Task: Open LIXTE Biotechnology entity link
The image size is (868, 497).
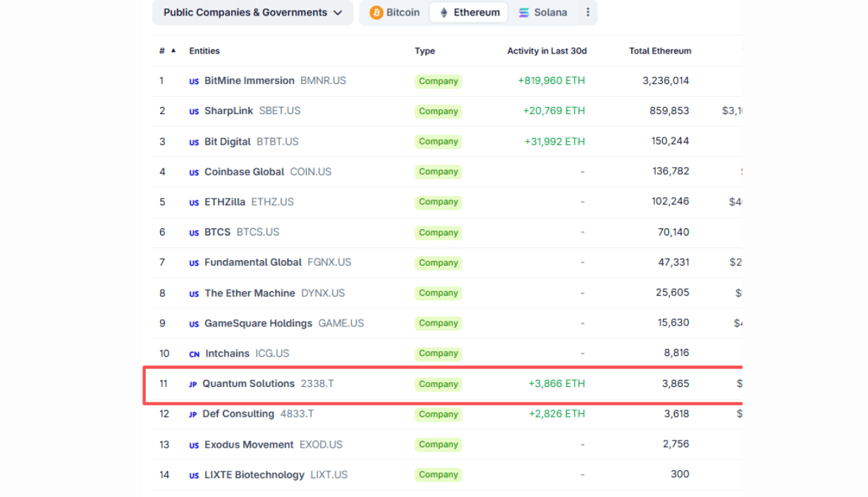Action: point(254,474)
